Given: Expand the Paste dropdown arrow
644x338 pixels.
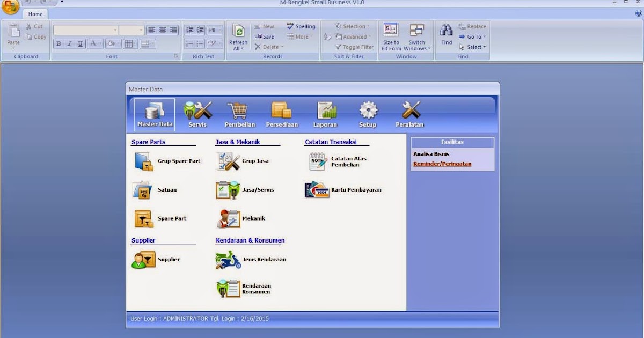Looking at the screenshot, I should [x=13, y=48].
